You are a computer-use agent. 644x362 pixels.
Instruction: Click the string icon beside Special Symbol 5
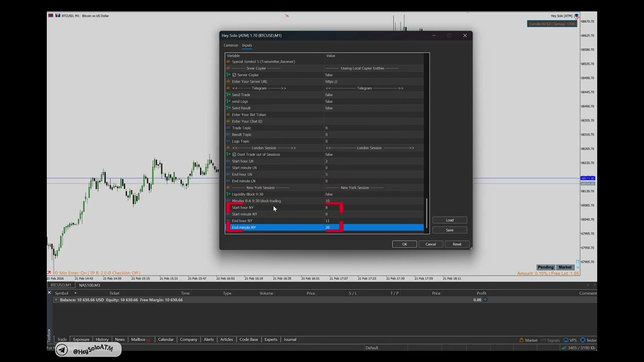pos(228,61)
